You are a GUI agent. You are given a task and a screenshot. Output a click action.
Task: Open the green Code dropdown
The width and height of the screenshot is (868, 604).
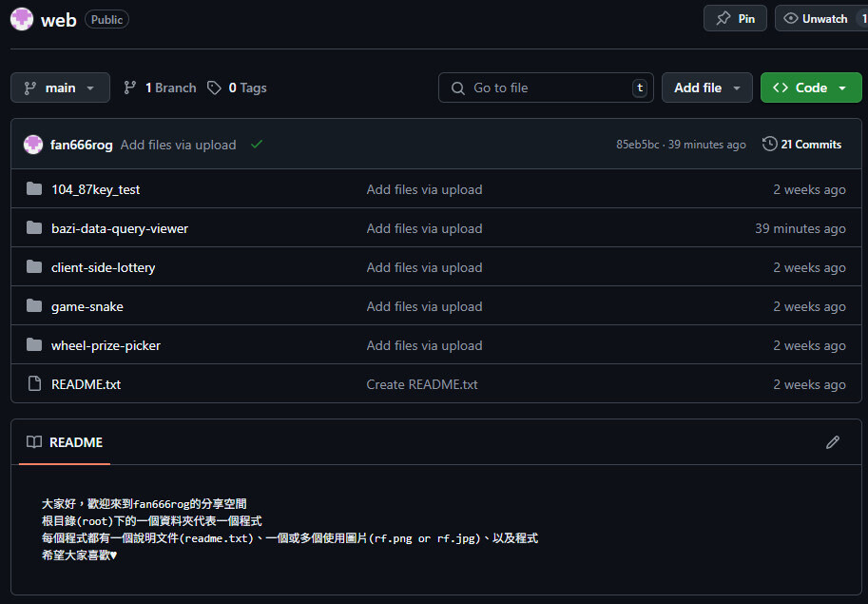pyautogui.click(x=810, y=88)
